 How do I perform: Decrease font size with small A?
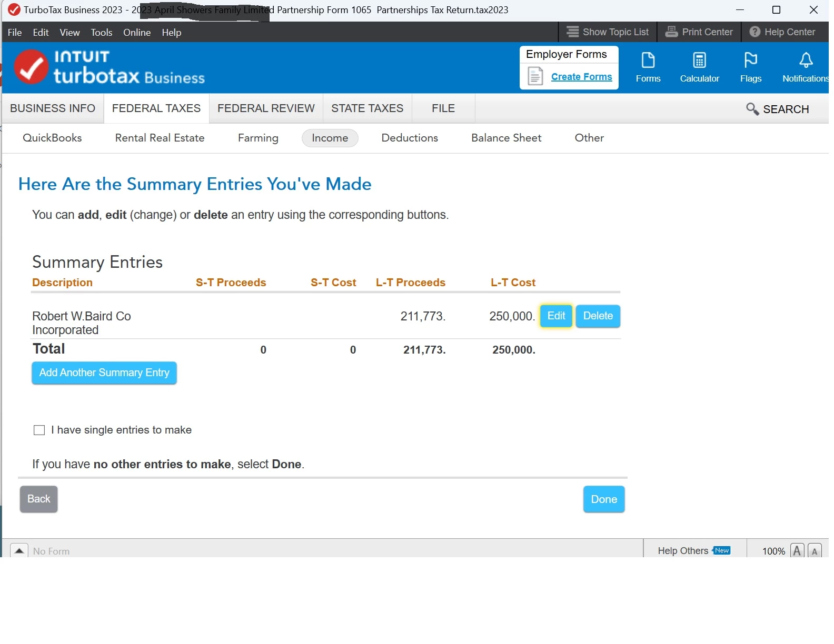[815, 550]
